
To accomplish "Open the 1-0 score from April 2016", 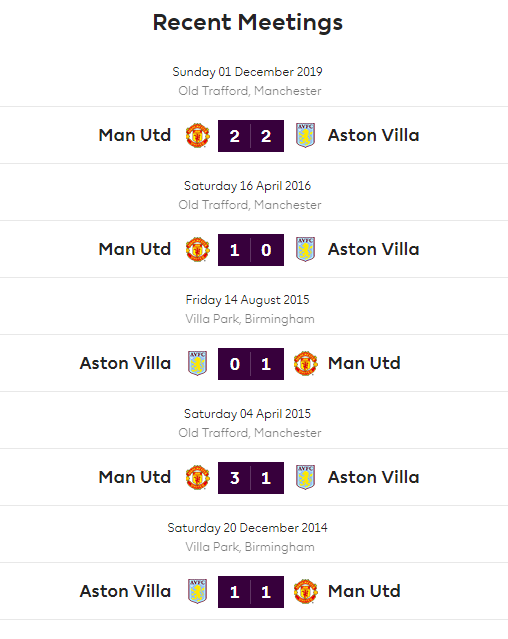I will point(251,250).
